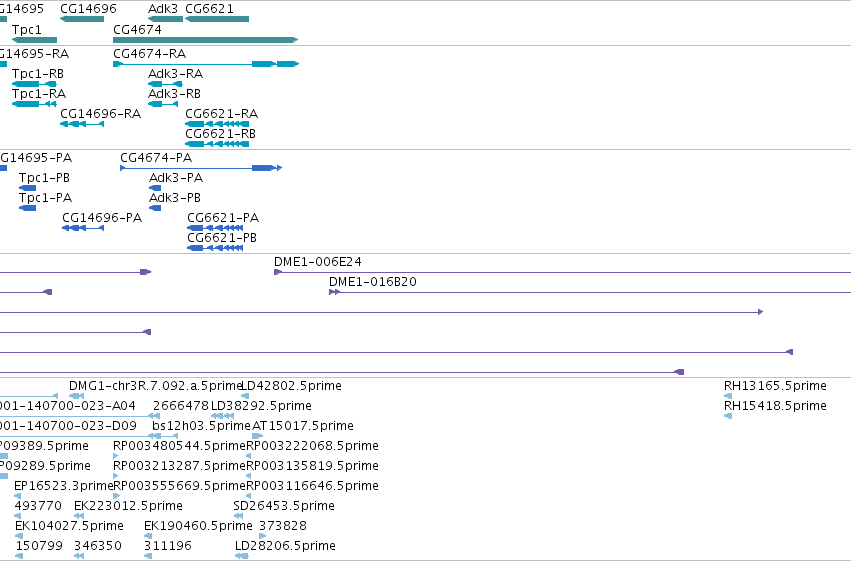The height and width of the screenshot is (561, 851).
Task: Select the CG6621 gene arrow
Action: tap(217, 19)
